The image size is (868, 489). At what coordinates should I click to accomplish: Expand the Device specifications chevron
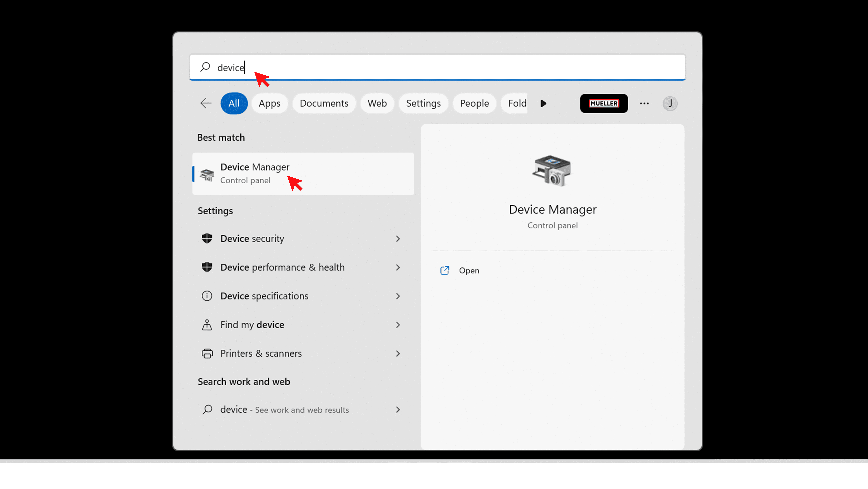(x=398, y=296)
